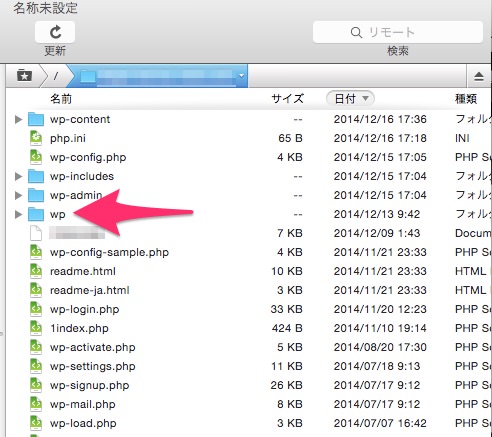Screen dimensions: 492x437
Task: Click the wp-mail.php file icon
Action: 36,404
